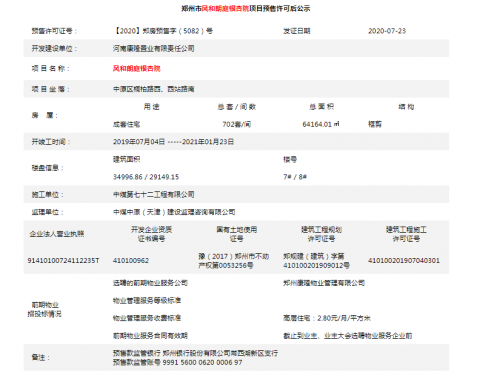The width and height of the screenshot is (477, 375).
Task: Select the 框剪 structure value
Action: (x=375, y=124)
